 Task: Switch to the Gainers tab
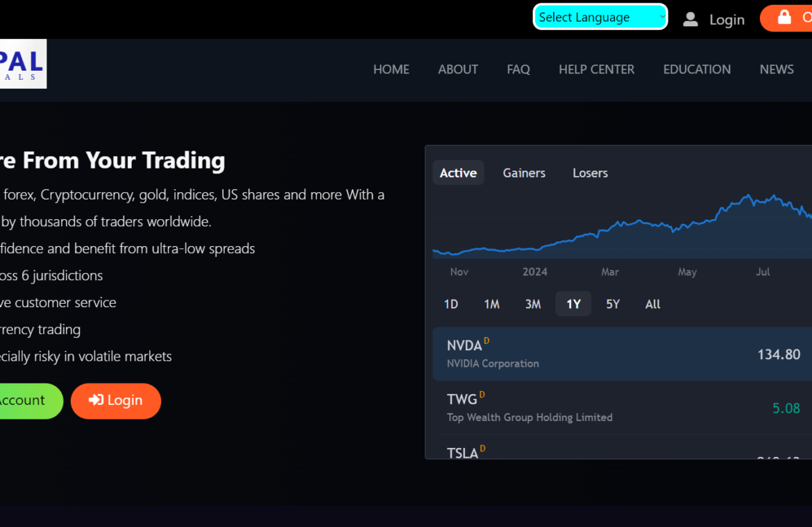[x=524, y=173]
